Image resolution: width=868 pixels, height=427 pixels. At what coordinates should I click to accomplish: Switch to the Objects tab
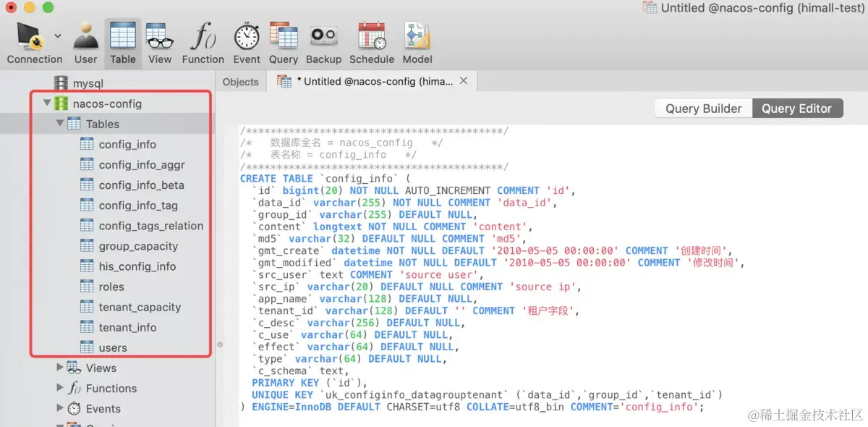click(241, 82)
